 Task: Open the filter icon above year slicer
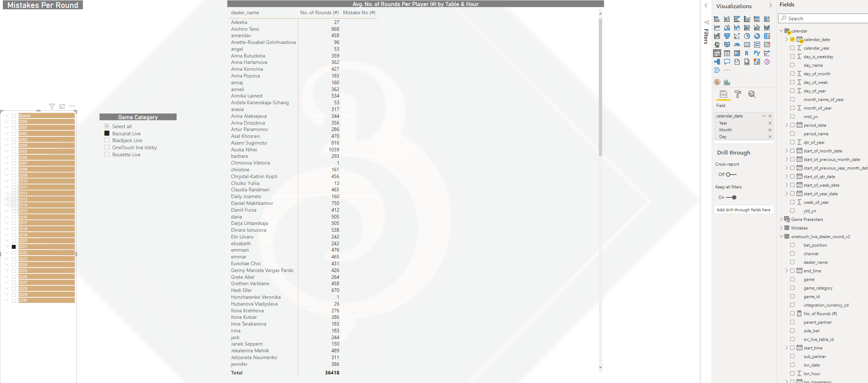52,106
